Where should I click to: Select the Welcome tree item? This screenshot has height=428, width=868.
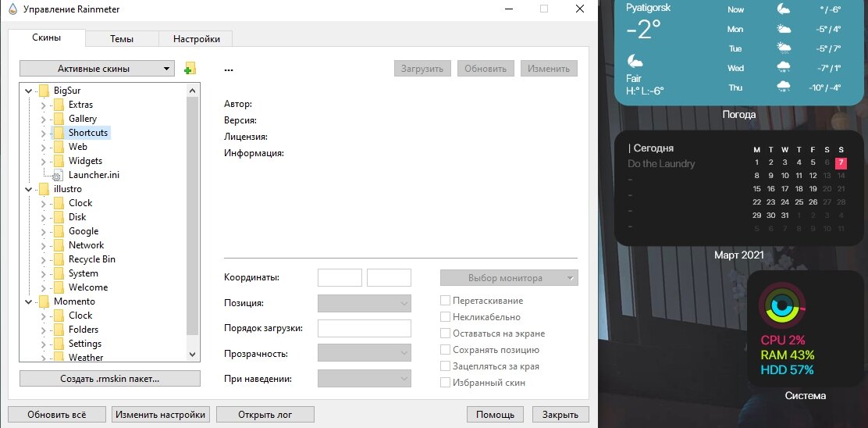(x=88, y=287)
